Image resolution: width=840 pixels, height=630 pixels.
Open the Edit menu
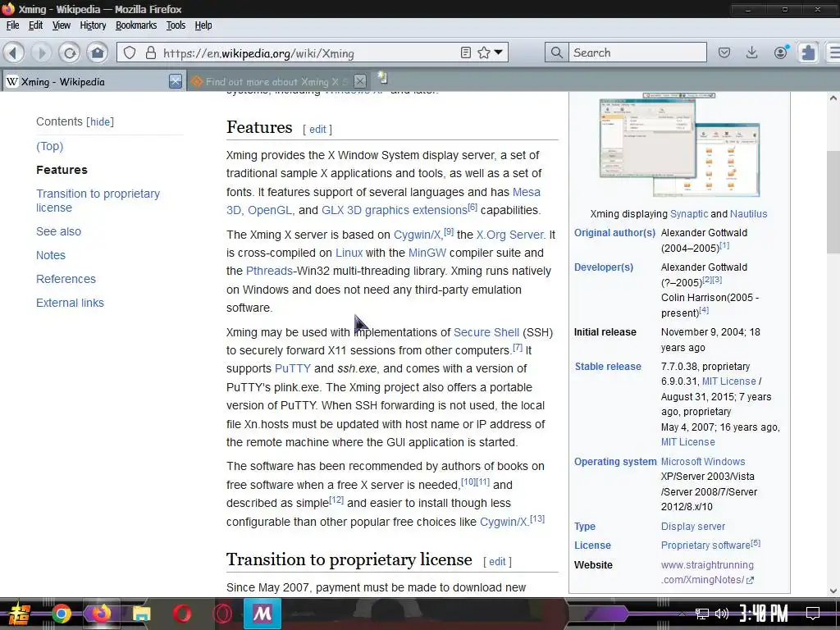pyautogui.click(x=35, y=25)
